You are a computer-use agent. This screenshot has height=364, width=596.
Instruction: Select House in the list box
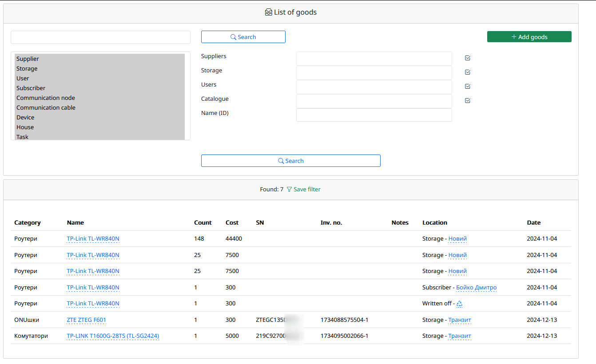99,127
